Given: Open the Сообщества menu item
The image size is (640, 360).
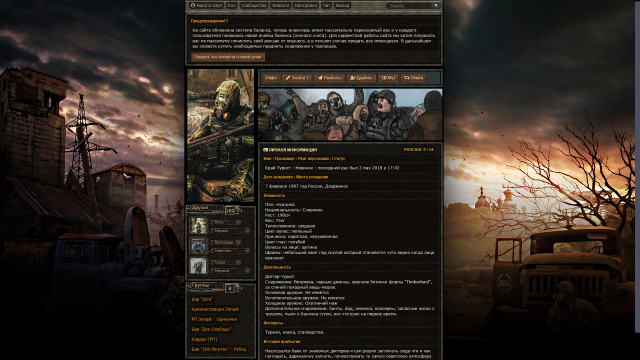Looking at the screenshot, I should (x=253, y=6).
